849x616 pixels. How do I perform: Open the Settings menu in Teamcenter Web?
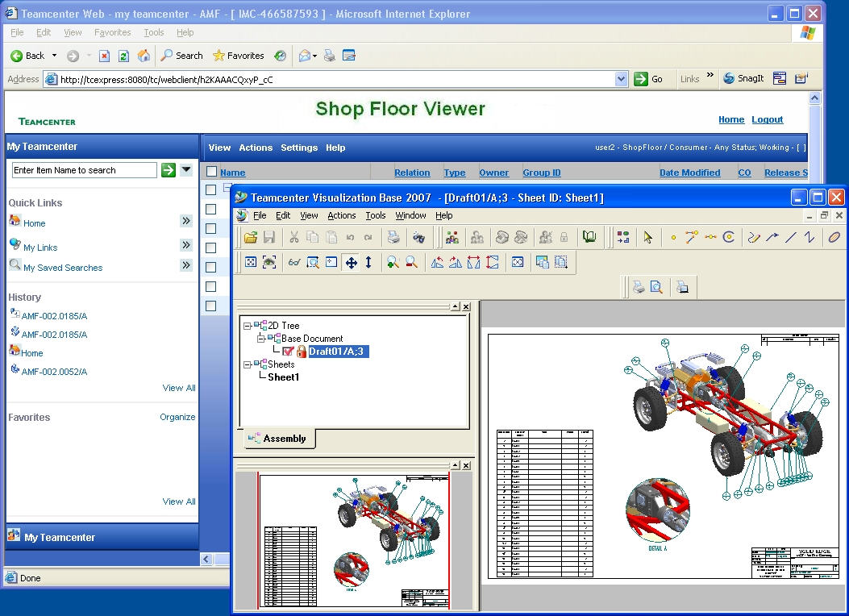point(299,148)
